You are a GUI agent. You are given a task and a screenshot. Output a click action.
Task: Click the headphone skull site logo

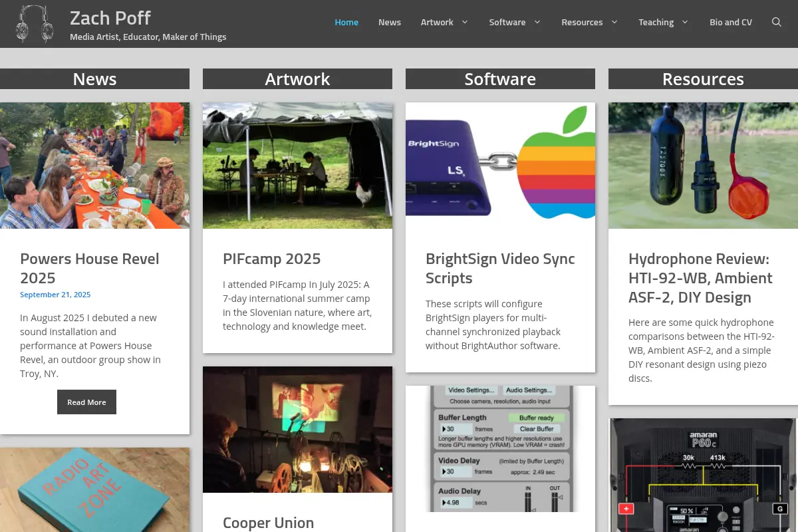click(x=35, y=24)
